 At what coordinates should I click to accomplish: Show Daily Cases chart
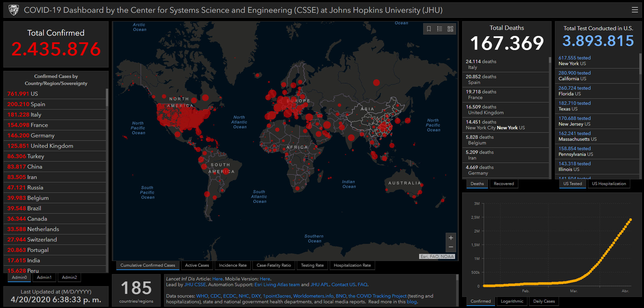(x=544, y=301)
